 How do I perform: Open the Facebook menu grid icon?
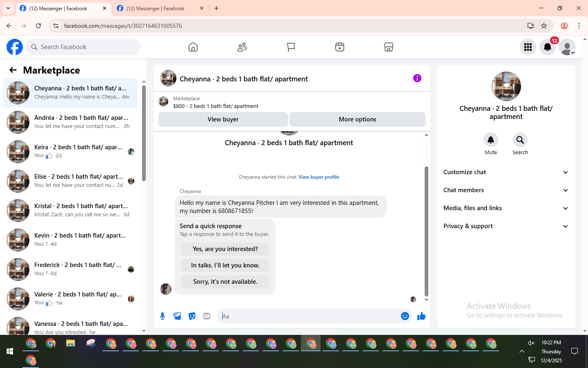coord(528,47)
